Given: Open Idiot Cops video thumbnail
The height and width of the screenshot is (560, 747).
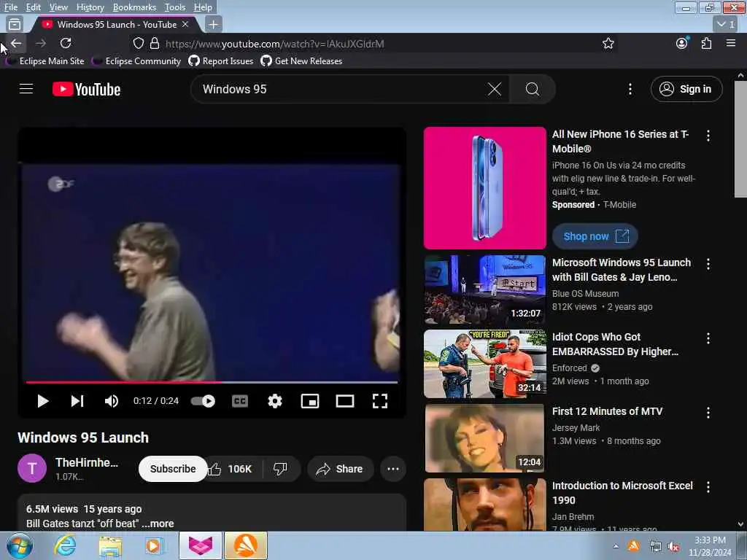Looking at the screenshot, I should click(x=485, y=364).
